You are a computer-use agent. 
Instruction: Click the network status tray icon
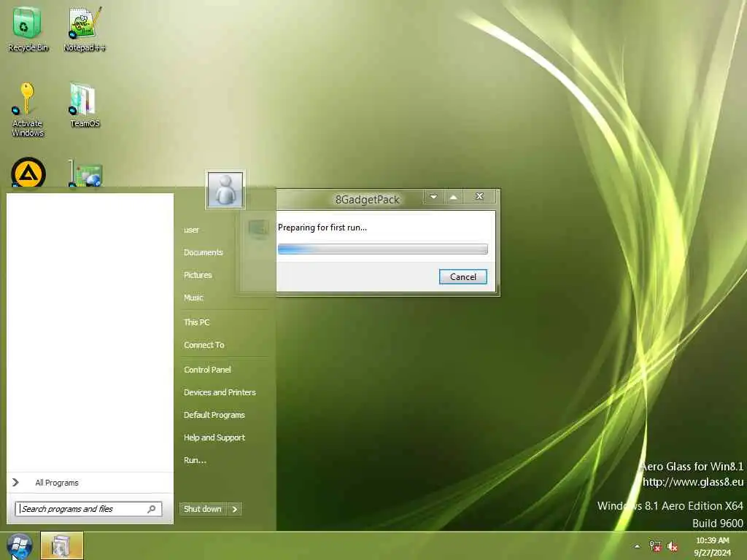655,546
